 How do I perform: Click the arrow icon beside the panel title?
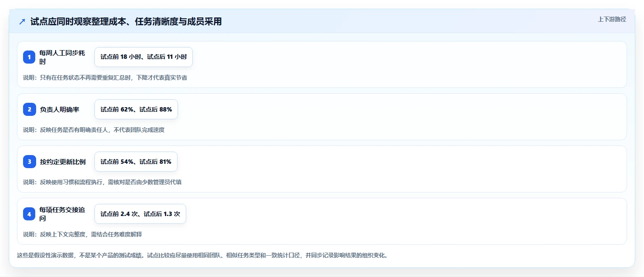click(x=22, y=22)
